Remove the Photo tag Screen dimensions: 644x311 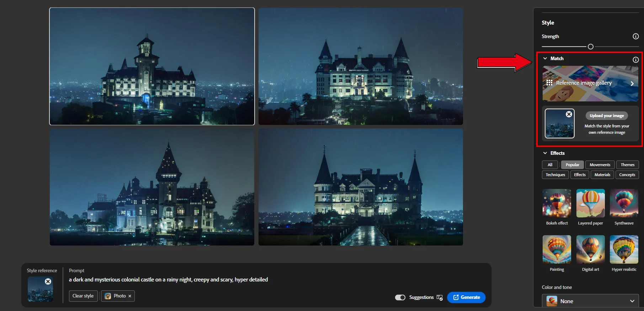130,296
